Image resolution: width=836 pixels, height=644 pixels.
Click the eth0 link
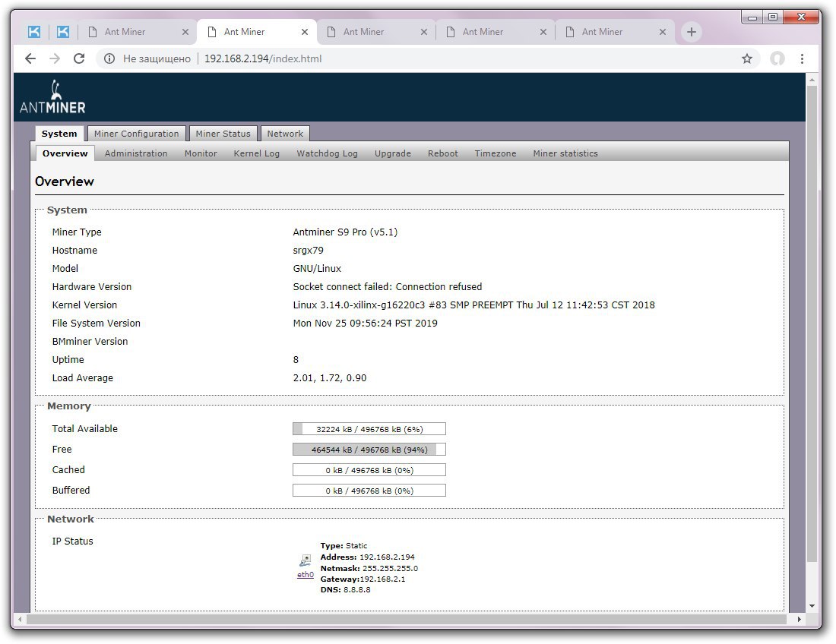coord(305,575)
